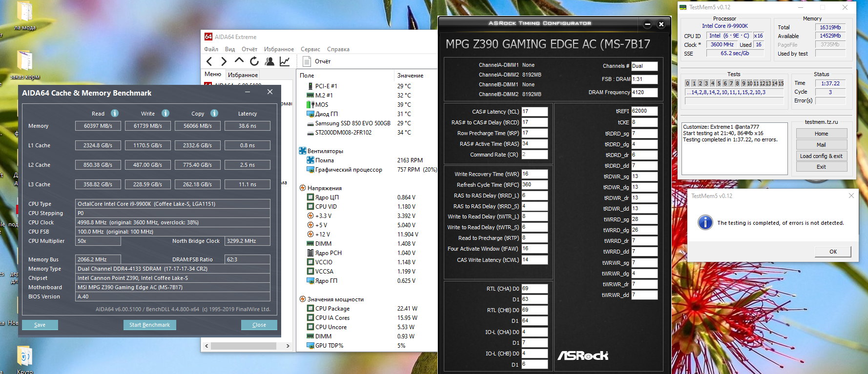The image size is (868, 374).
Task: Click the Exit button in TestMem5
Action: 822,167
